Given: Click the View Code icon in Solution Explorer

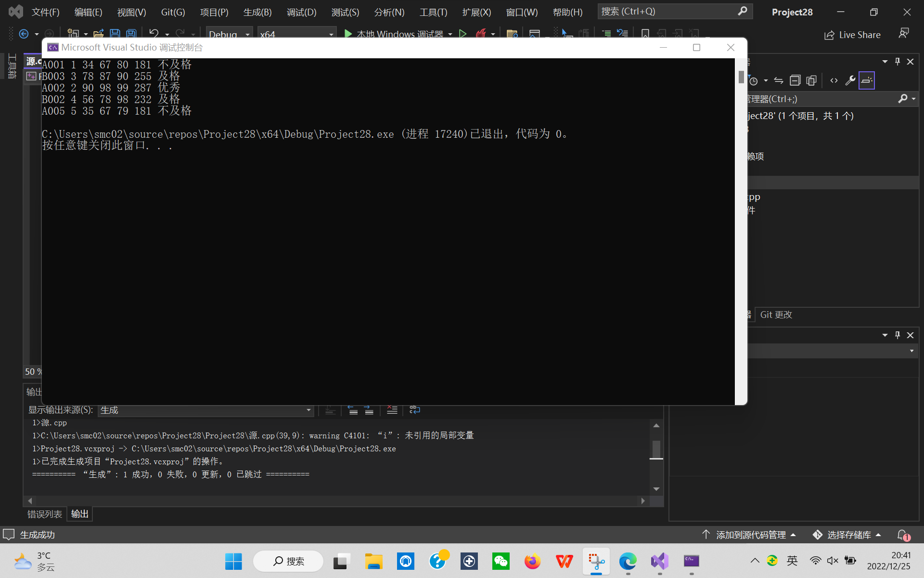Looking at the screenshot, I should pos(834,80).
